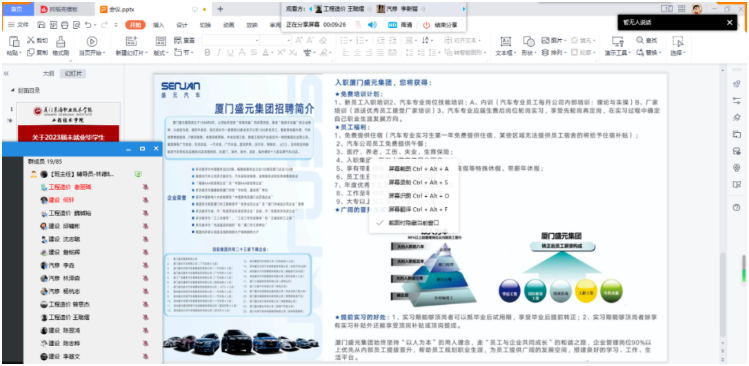This screenshot has width=749, height=366.
Task: Click the undo arrow icon
Action: point(88,24)
